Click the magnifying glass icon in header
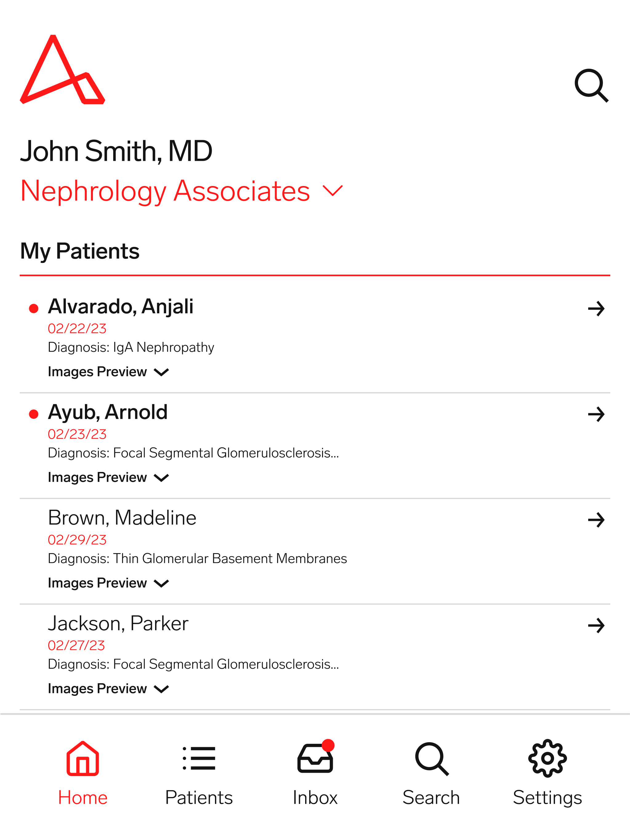This screenshot has height=840, width=630. pyautogui.click(x=591, y=85)
